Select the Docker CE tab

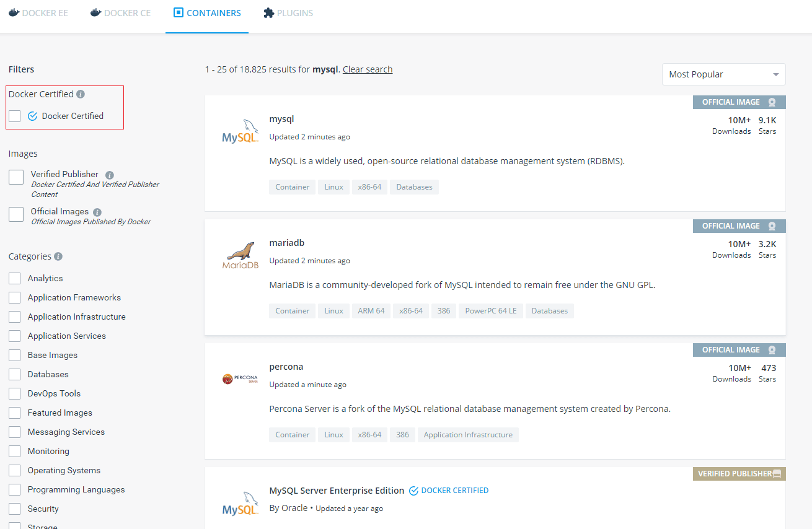(121, 13)
